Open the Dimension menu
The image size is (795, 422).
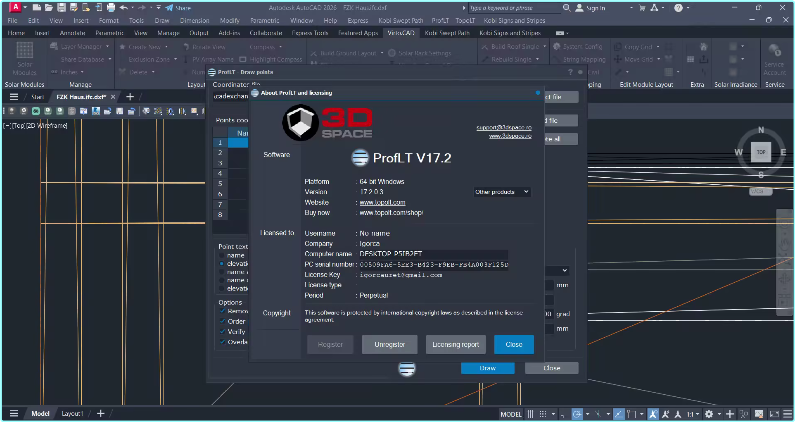[194, 21]
